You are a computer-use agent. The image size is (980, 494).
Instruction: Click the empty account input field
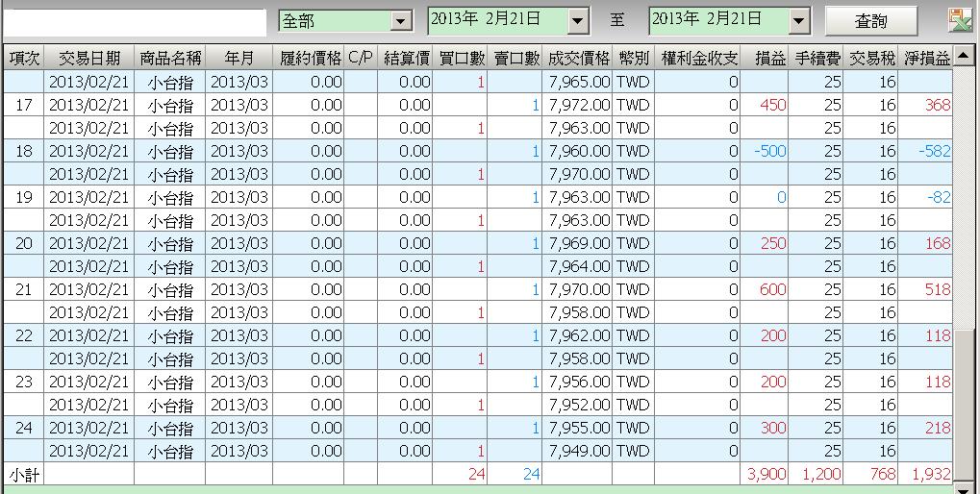(135, 23)
